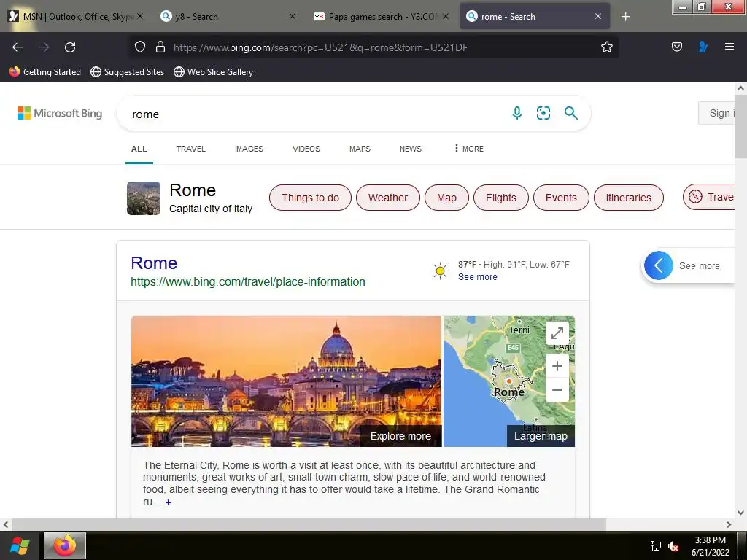Click the Flights pill button

pyautogui.click(x=500, y=198)
